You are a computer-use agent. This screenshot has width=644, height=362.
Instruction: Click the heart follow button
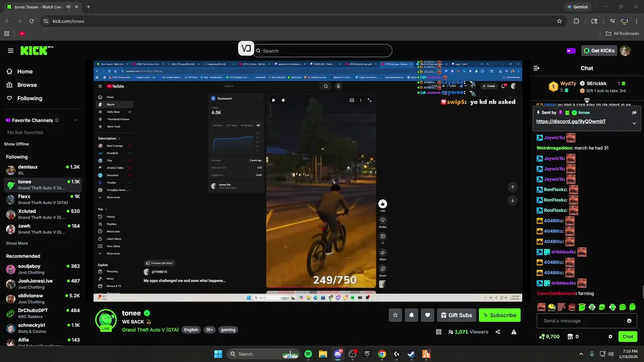[428, 315]
